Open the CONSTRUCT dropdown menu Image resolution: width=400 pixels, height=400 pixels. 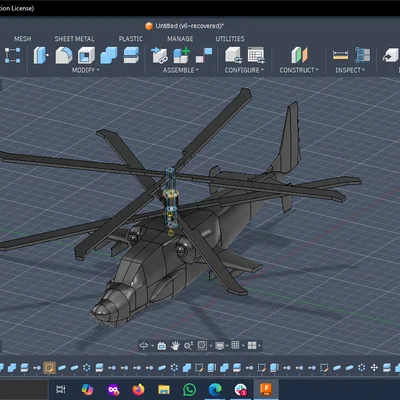299,70
